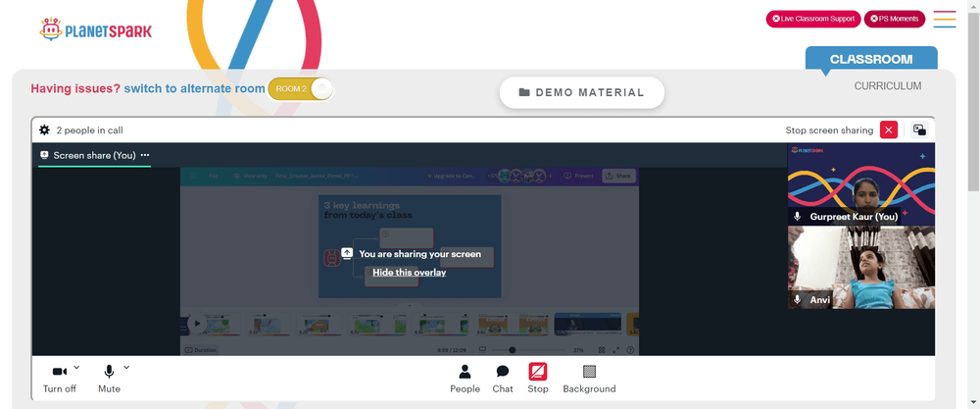Screen dimensions: 980x409
Task: Open the People panel
Action: click(465, 379)
